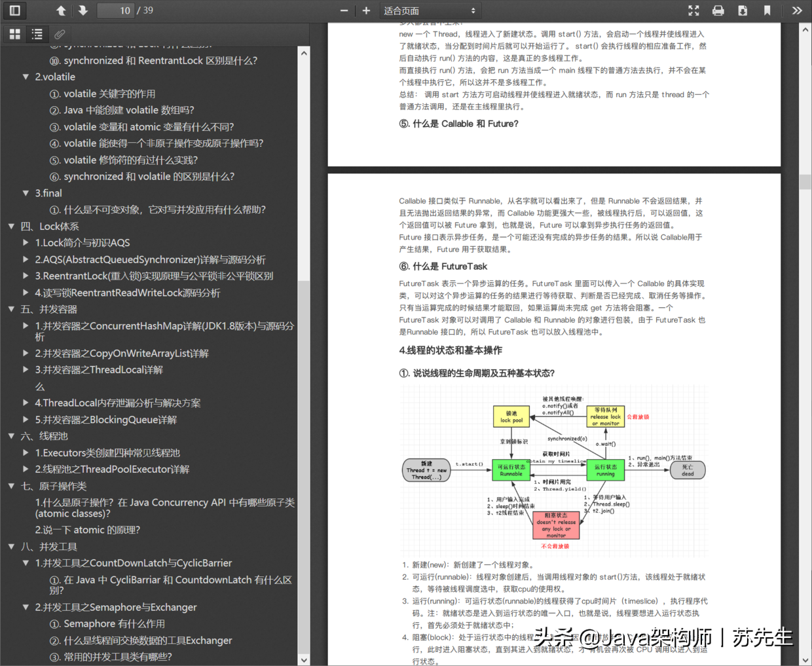Go to the next page

coord(82,10)
